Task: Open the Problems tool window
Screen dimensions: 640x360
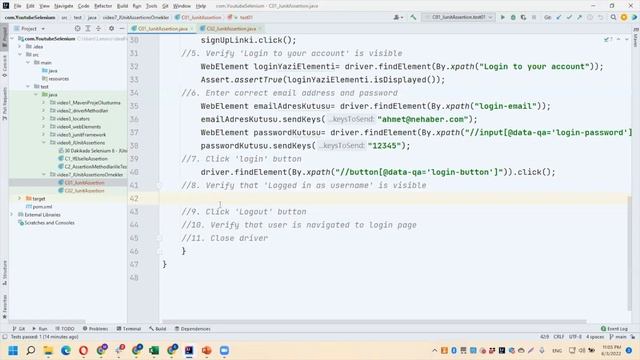Action: click(x=96, y=329)
